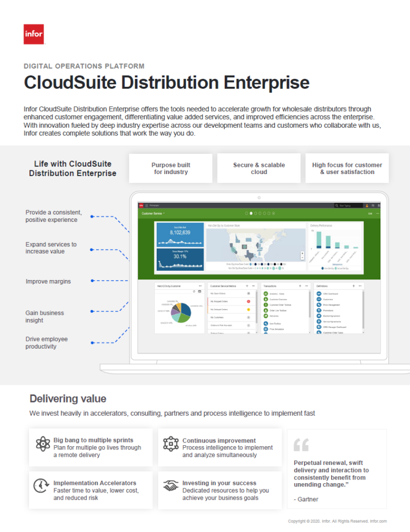
Task: Click plus on Customer Service Metrics widget
Action: click(x=247, y=286)
